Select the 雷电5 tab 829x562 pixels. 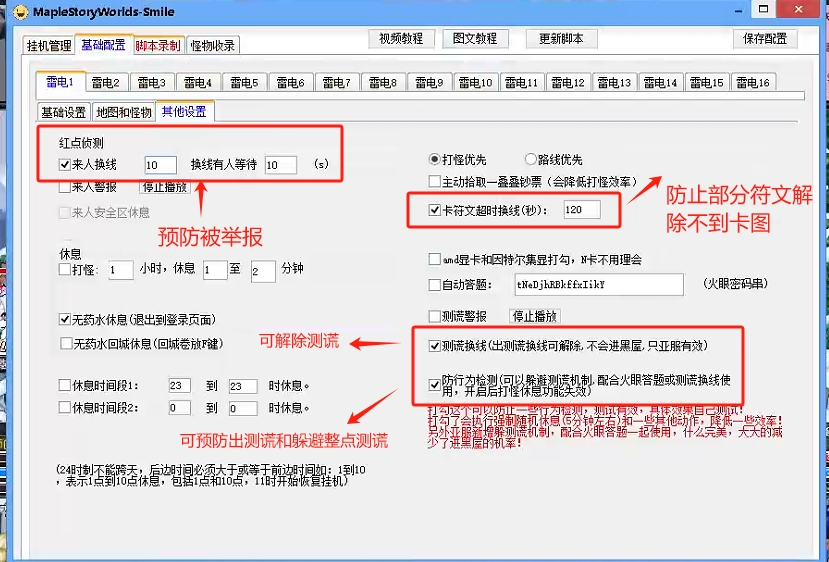[x=244, y=82]
